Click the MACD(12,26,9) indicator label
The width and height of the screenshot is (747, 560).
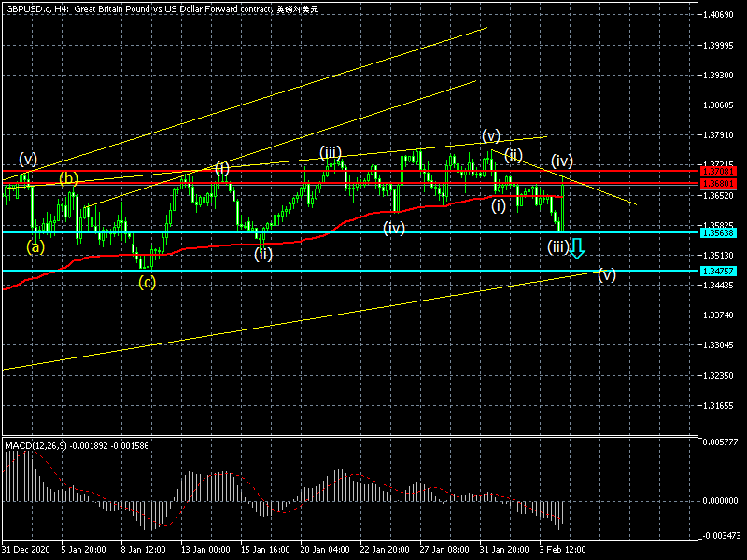[x=77, y=446]
